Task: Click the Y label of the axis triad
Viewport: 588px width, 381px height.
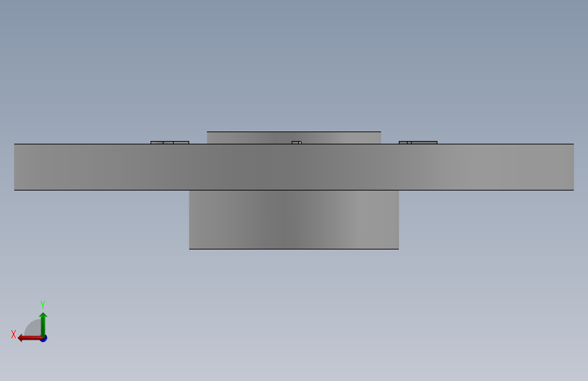Action: [43, 304]
